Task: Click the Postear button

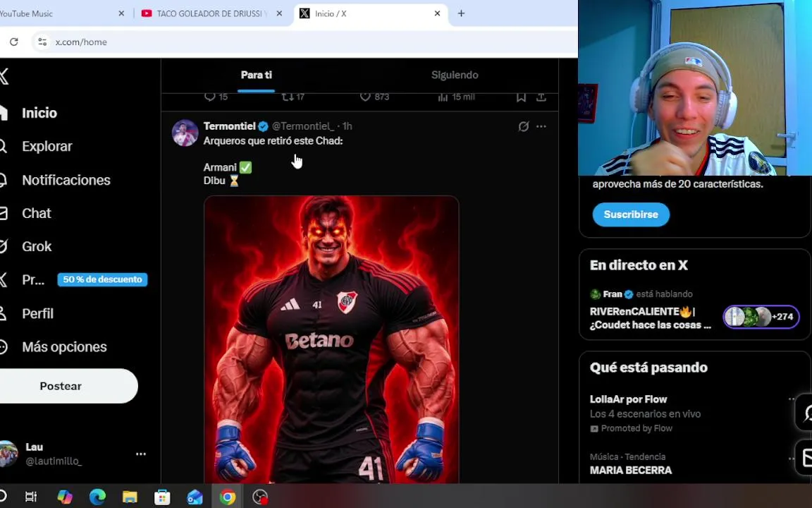Action: tap(68, 386)
